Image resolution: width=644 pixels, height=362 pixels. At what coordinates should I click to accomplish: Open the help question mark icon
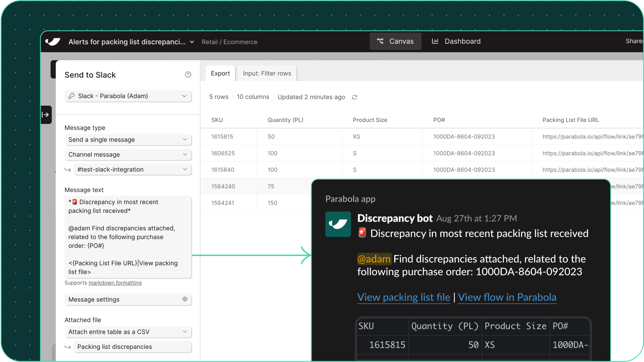pyautogui.click(x=188, y=75)
